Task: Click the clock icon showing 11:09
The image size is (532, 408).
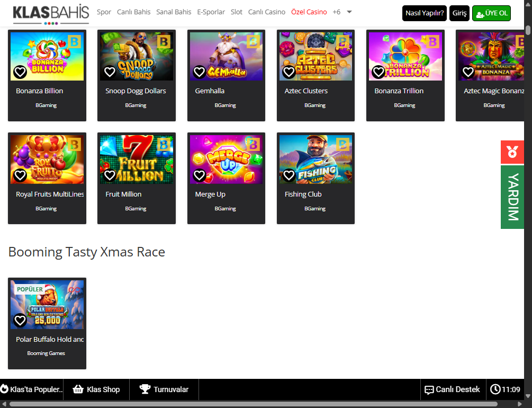Action: (x=495, y=389)
